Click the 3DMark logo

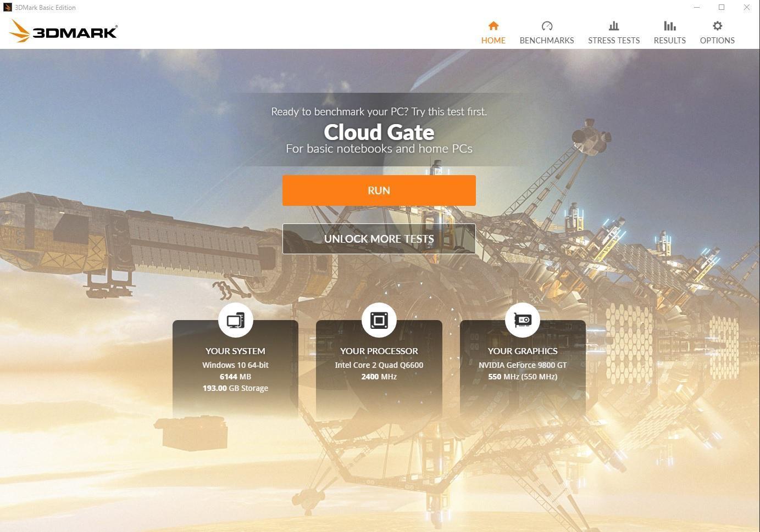(63, 31)
